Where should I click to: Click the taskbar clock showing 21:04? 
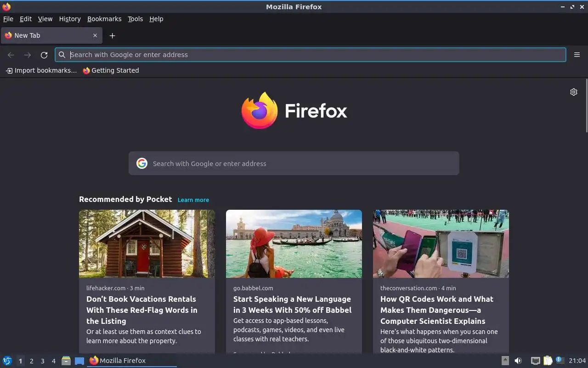(577, 361)
